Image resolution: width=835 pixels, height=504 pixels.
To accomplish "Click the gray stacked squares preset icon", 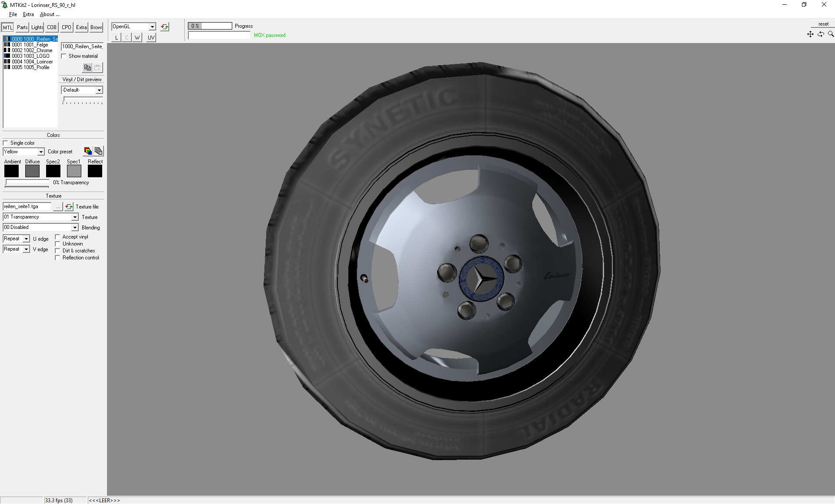I will point(99,151).
